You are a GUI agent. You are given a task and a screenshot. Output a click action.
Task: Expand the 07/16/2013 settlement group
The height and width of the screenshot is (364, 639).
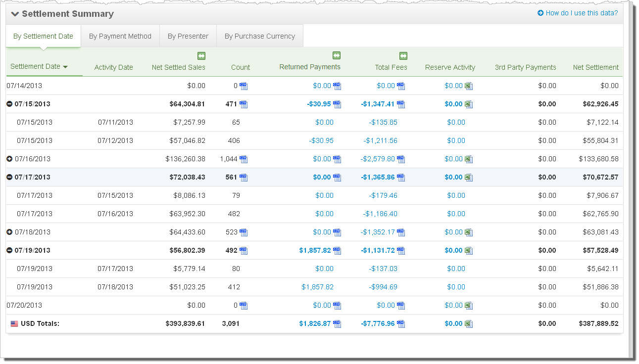(9, 159)
